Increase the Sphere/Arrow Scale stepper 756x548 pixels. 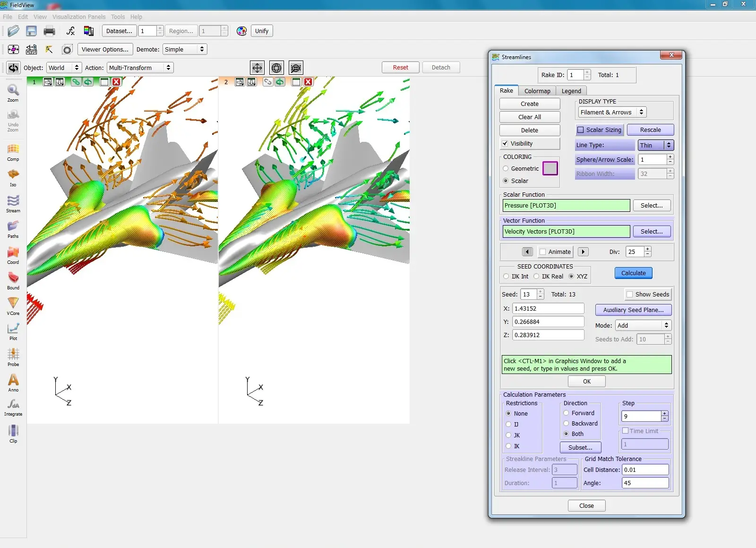click(670, 157)
